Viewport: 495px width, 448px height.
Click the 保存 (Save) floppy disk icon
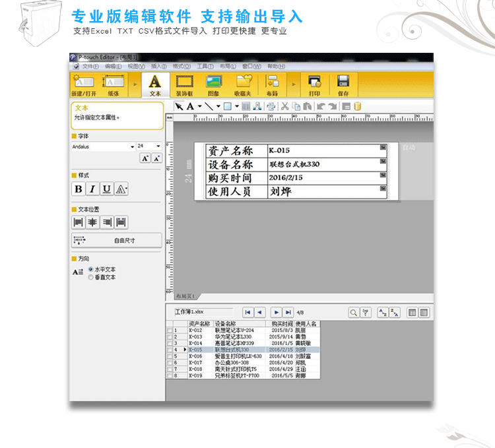click(343, 85)
